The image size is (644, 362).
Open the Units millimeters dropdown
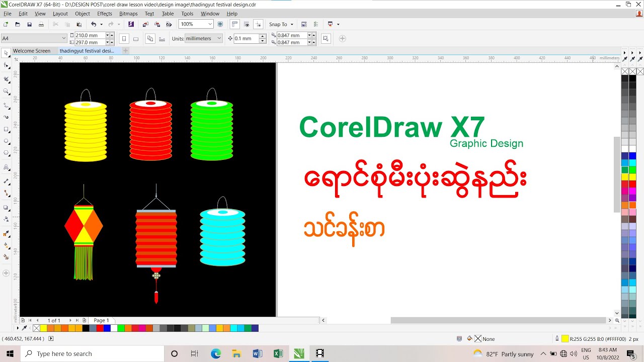click(x=219, y=38)
